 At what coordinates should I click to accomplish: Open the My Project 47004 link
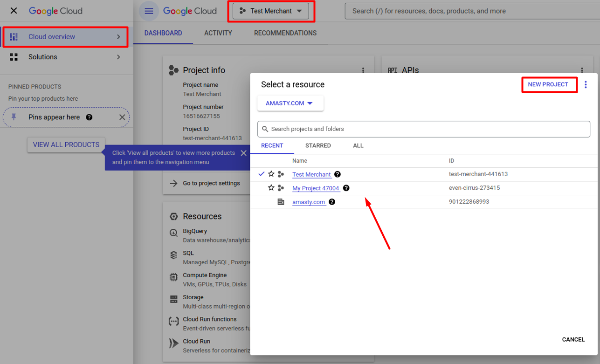(316, 188)
